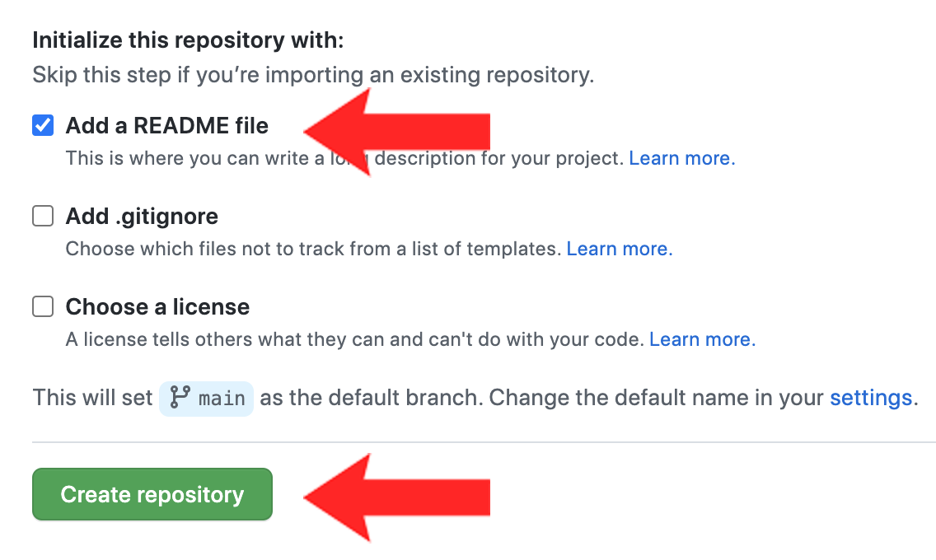Click the "Choose a license" label text
Image resolution: width=936 pixels, height=560 pixels.
point(157,307)
